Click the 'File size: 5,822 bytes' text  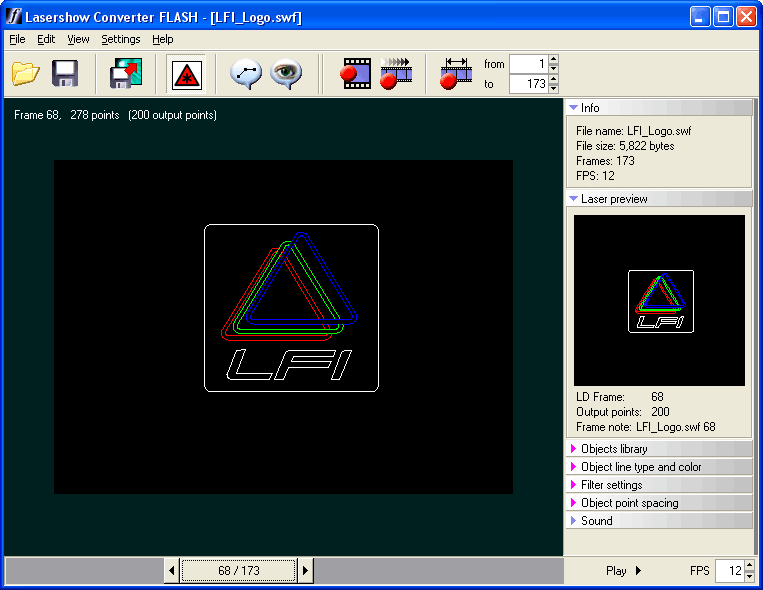coord(625,146)
